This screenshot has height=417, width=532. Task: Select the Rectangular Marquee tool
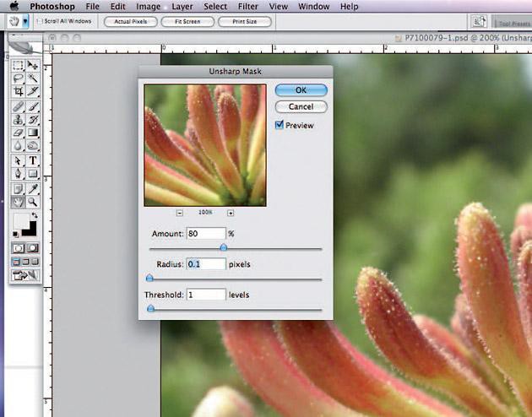pos(18,65)
